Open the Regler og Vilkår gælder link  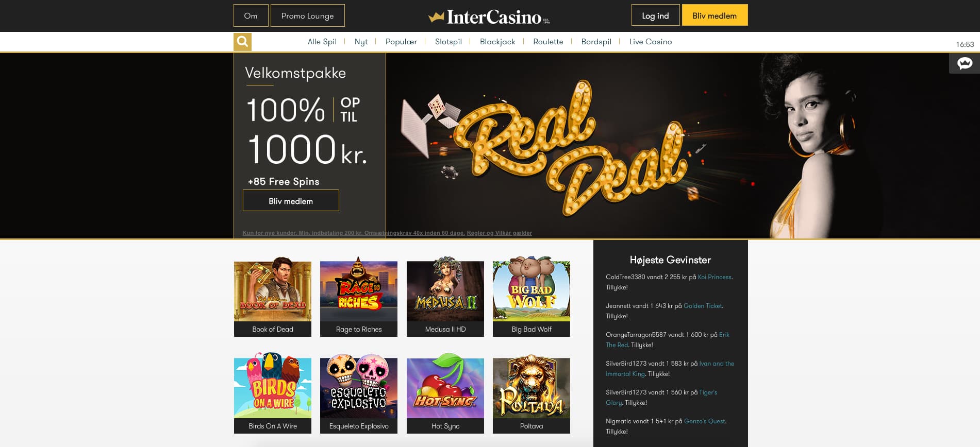499,233
